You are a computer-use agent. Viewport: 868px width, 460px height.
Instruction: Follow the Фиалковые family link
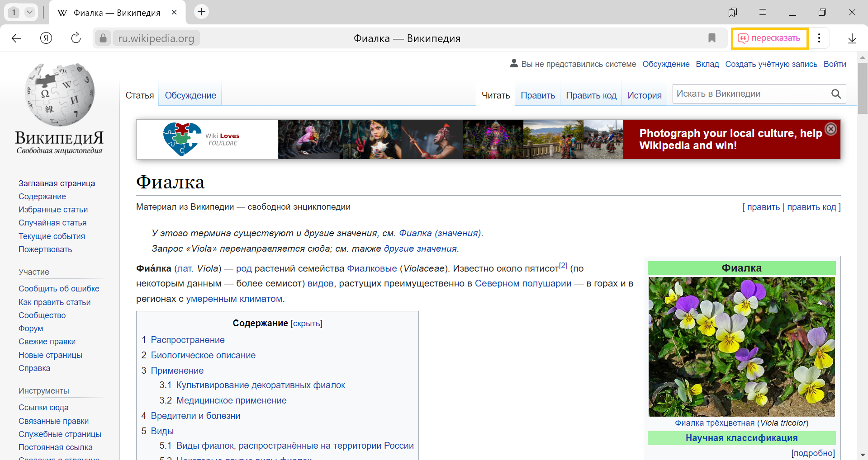(x=372, y=268)
